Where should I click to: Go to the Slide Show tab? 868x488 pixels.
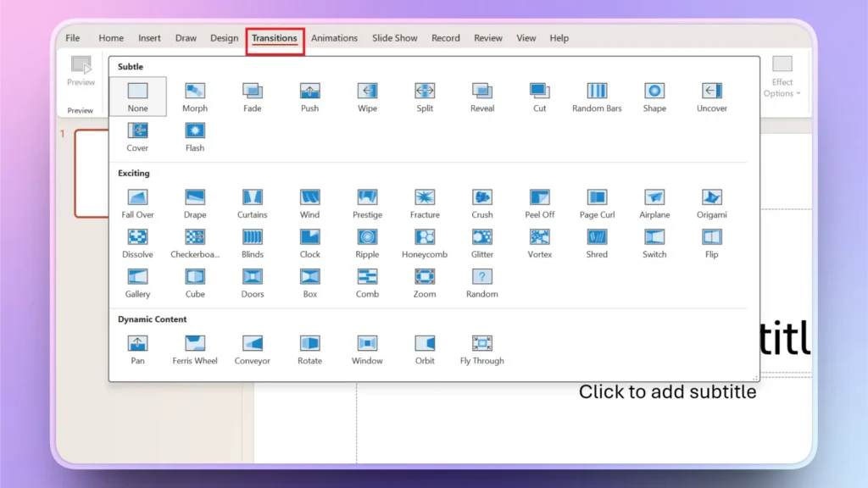pos(395,38)
